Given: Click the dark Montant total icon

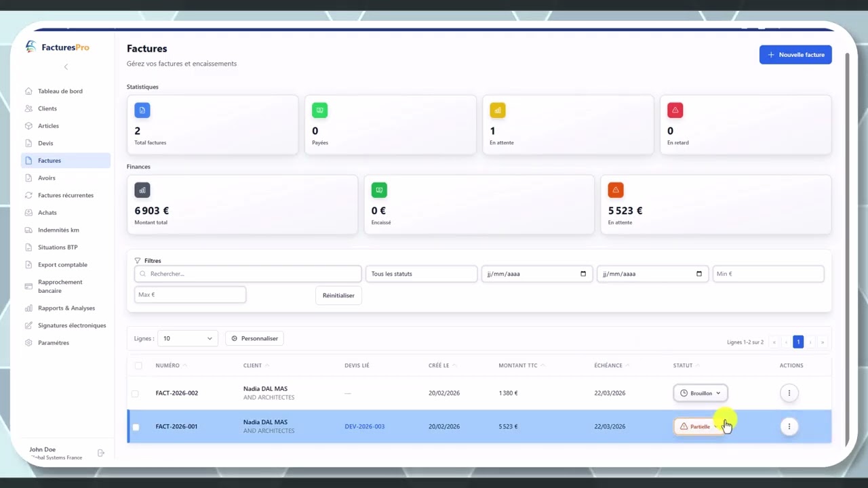Looking at the screenshot, I should 142,190.
